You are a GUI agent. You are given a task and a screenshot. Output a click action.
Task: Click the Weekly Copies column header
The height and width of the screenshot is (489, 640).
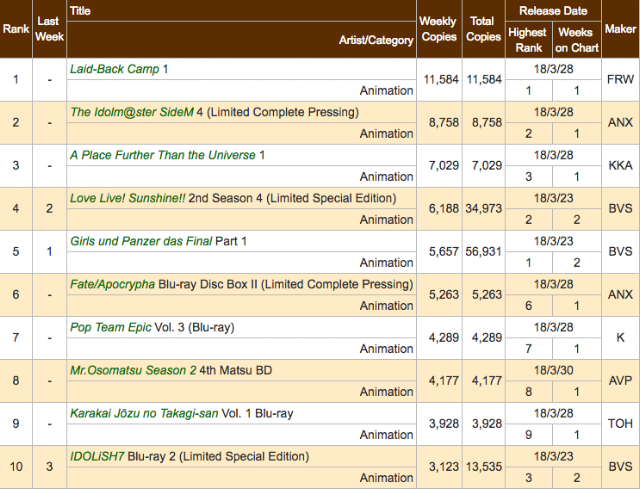click(439, 29)
